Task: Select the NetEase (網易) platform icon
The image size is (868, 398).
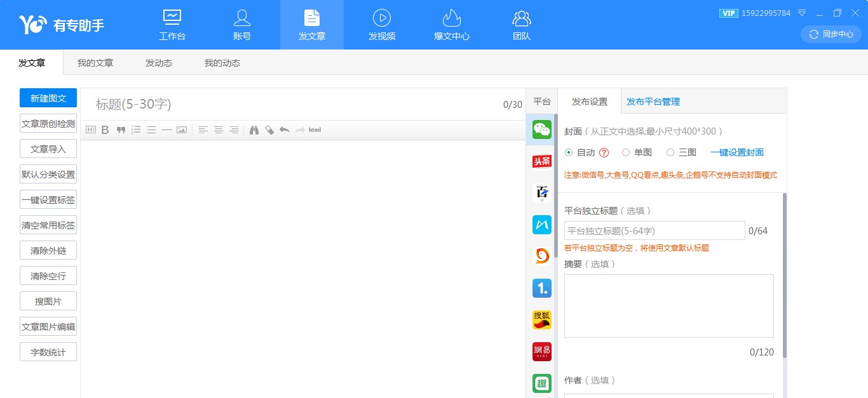Action: click(541, 352)
